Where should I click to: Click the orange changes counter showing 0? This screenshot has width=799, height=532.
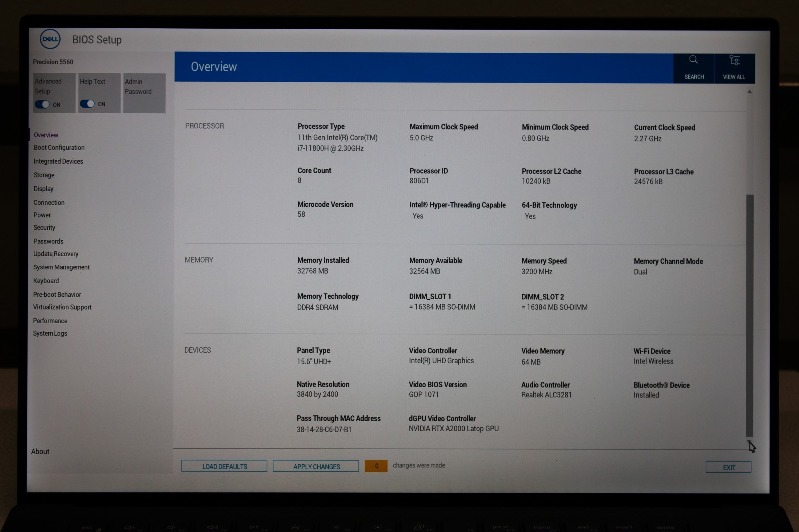point(376,466)
